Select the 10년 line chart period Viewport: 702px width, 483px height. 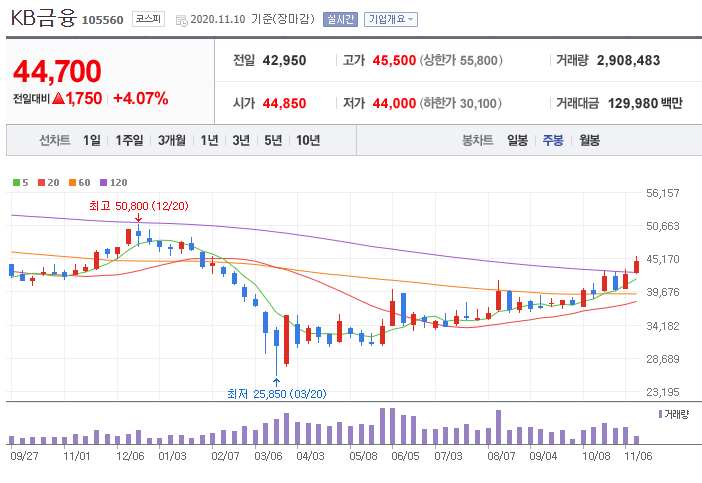308,141
